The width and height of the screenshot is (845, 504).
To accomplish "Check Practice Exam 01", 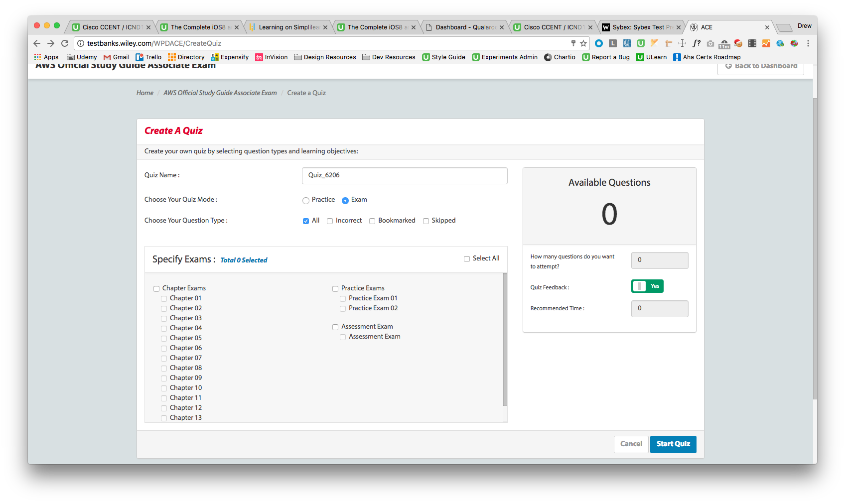I will [x=343, y=299].
